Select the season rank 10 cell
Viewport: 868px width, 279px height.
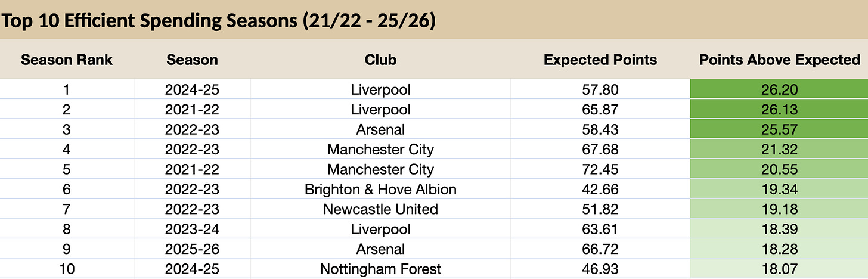tap(67, 269)
